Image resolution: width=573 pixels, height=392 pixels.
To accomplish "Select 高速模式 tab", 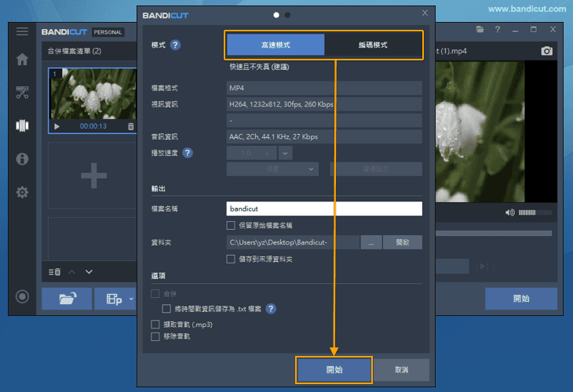I will click(x=276, y=45).
